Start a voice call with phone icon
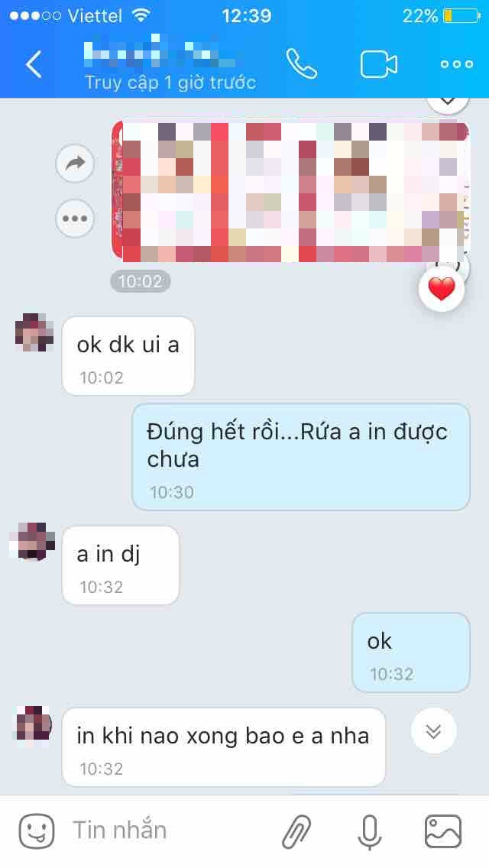Viewport: 489px width, 868px height. pos(302,63)
